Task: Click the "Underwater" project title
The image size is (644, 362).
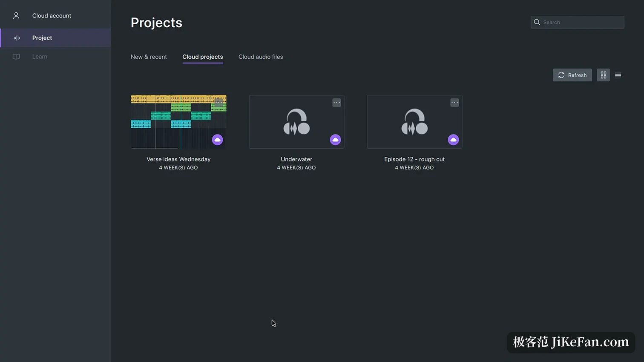Action: click(x=296, y=159)
